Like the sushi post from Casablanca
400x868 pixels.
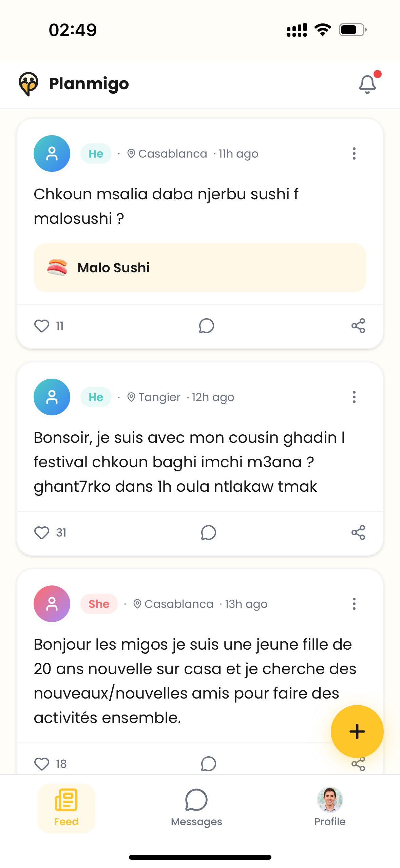pos(41,326)
